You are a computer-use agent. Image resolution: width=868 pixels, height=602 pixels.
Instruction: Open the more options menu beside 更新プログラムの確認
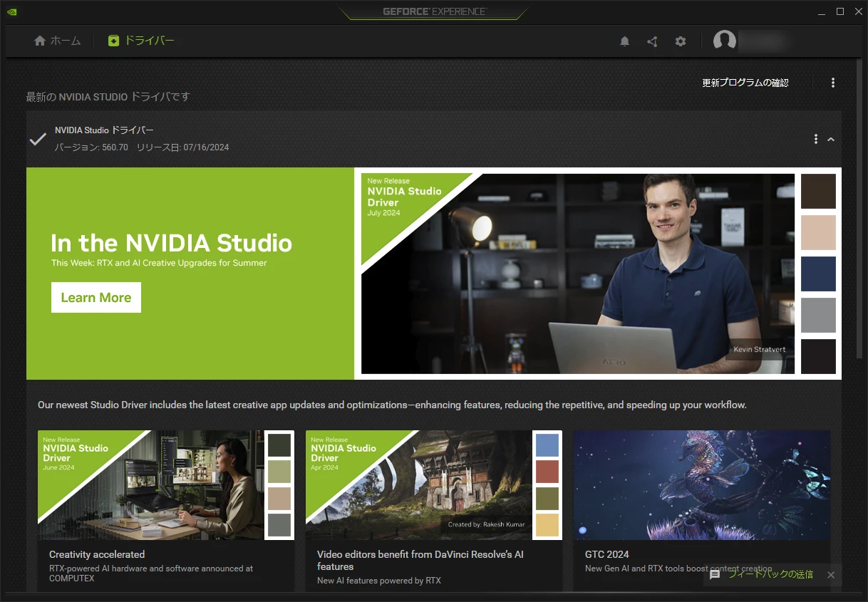[833, 83]
